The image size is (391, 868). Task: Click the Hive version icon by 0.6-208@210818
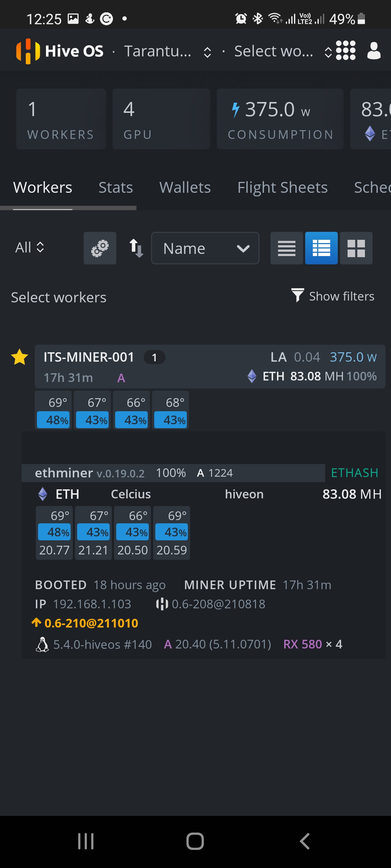[162, 604]
